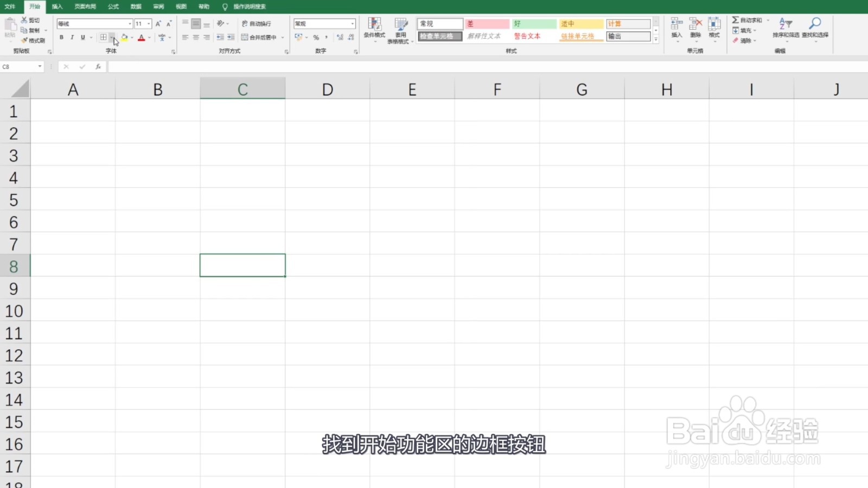Center cell text horizontally

196,37
